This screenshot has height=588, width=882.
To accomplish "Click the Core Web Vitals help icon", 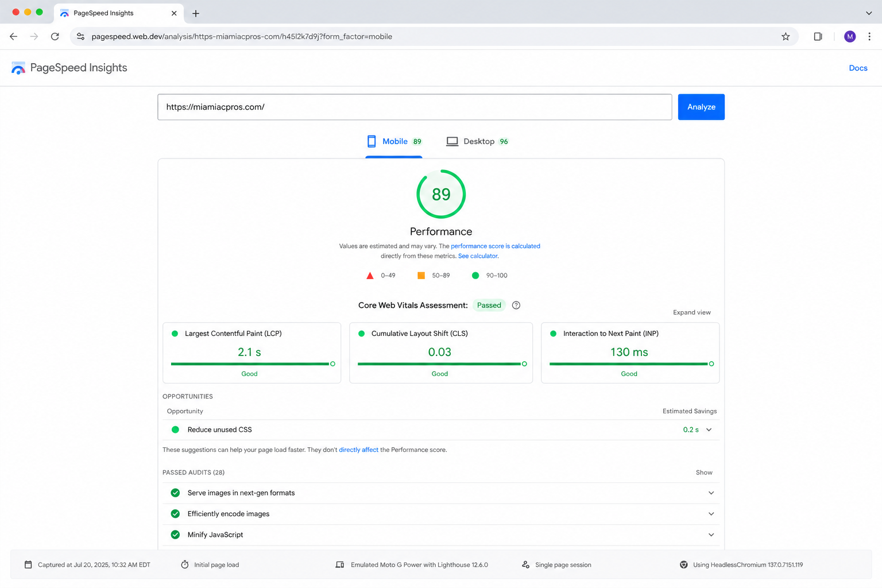I will click(x=516, y=305).
